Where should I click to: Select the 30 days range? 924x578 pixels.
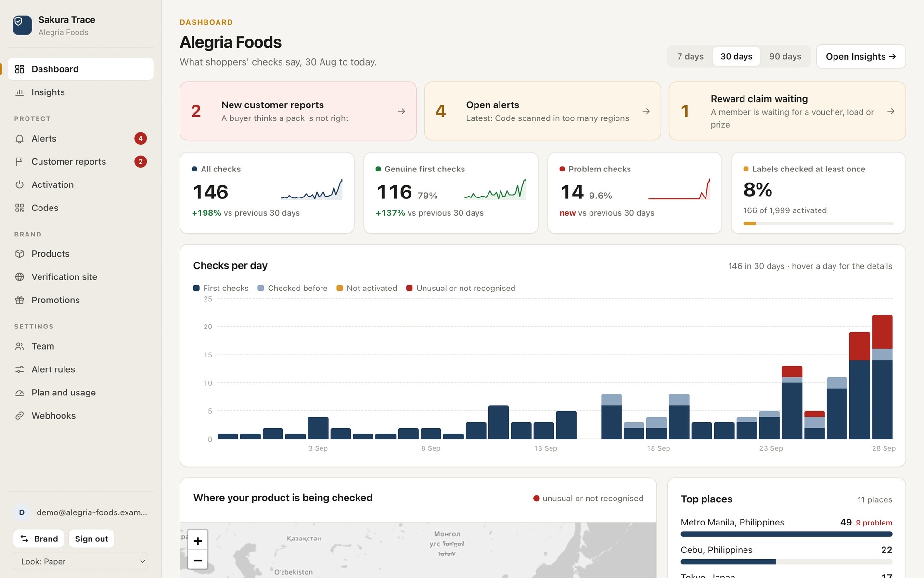pos(736,56)
